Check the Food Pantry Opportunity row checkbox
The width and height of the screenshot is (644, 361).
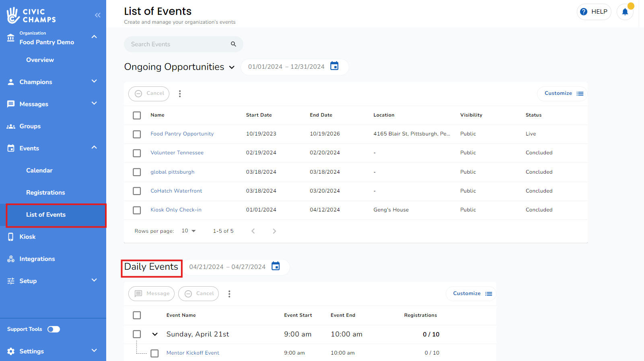tap(137, 134)
